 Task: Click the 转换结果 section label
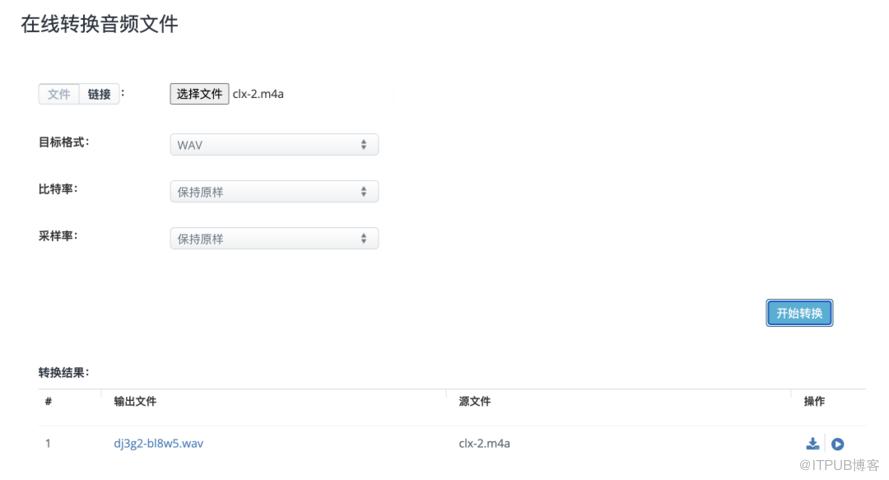click(x=63, y=373)
